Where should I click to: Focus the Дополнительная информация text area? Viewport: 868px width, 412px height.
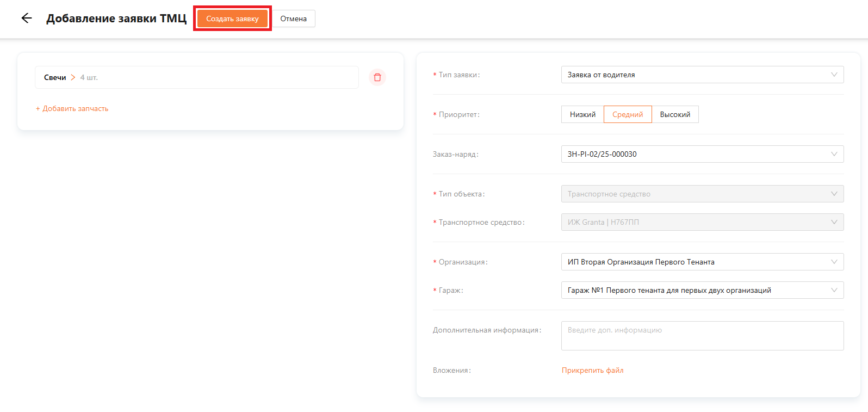(x=702, y=336)
